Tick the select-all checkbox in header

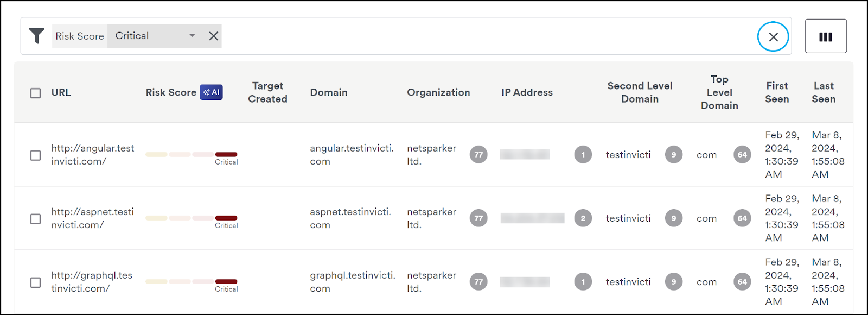(35, 93)
